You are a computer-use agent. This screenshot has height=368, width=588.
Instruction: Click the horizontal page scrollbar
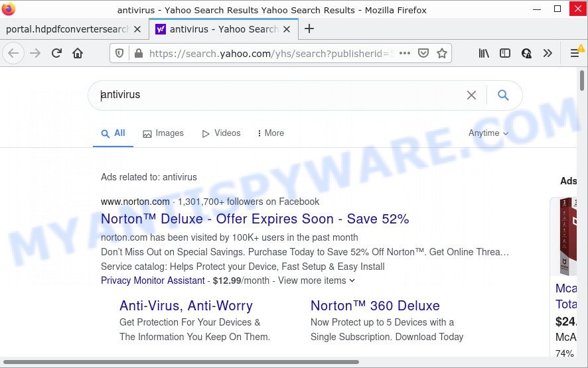181,362
